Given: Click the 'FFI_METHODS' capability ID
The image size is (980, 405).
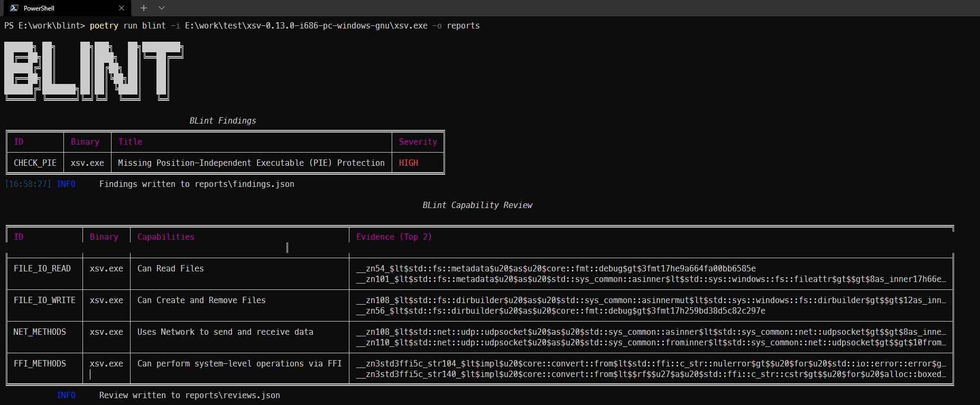Looking at the screenshot, I should 40,364.
